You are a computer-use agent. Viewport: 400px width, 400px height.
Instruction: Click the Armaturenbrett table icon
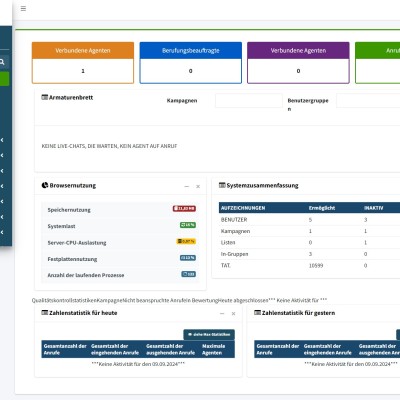(45, 97)
